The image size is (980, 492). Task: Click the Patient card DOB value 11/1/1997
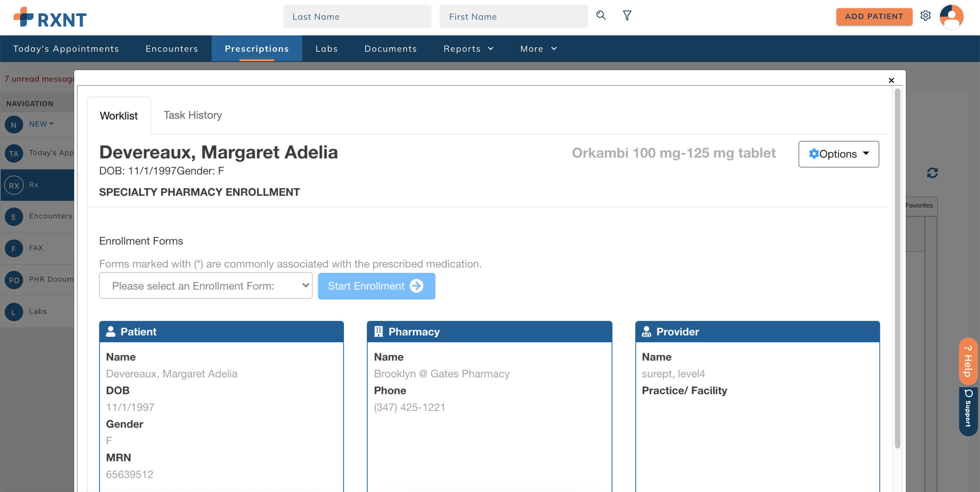(130, 407)
